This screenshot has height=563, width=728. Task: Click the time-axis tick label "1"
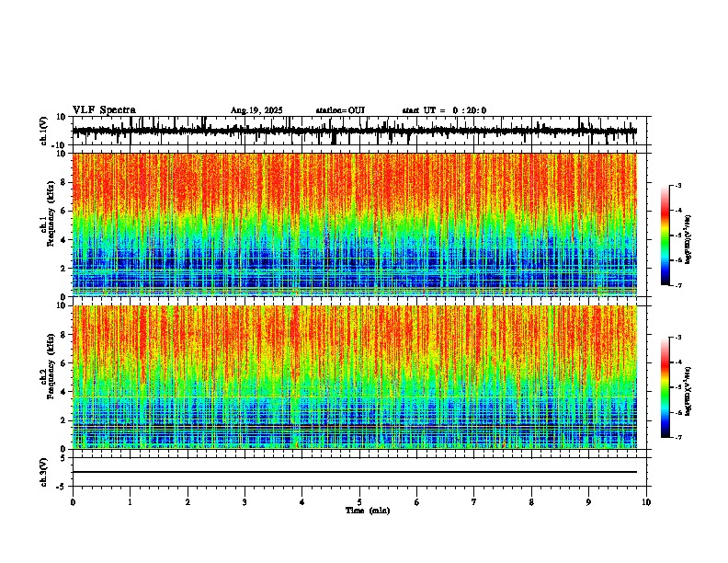(130, 502)
